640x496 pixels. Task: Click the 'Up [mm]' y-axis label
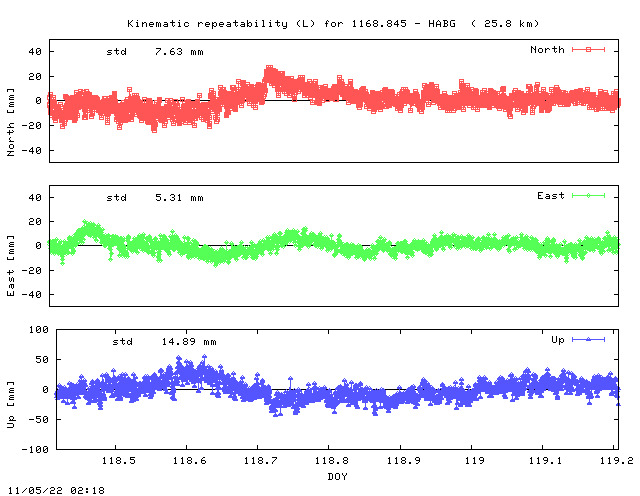[x=11, y=405]
